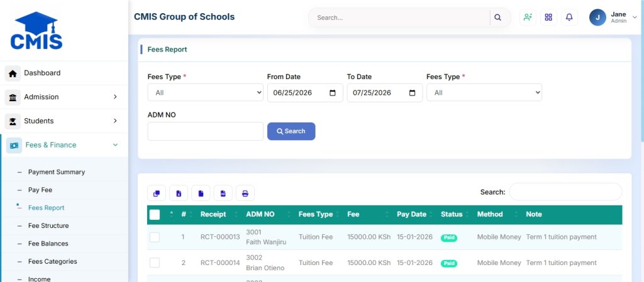Viewport: 644px width, 282px height.
Task: Check the row for RCT-000014
Action: tap(155, 263)
